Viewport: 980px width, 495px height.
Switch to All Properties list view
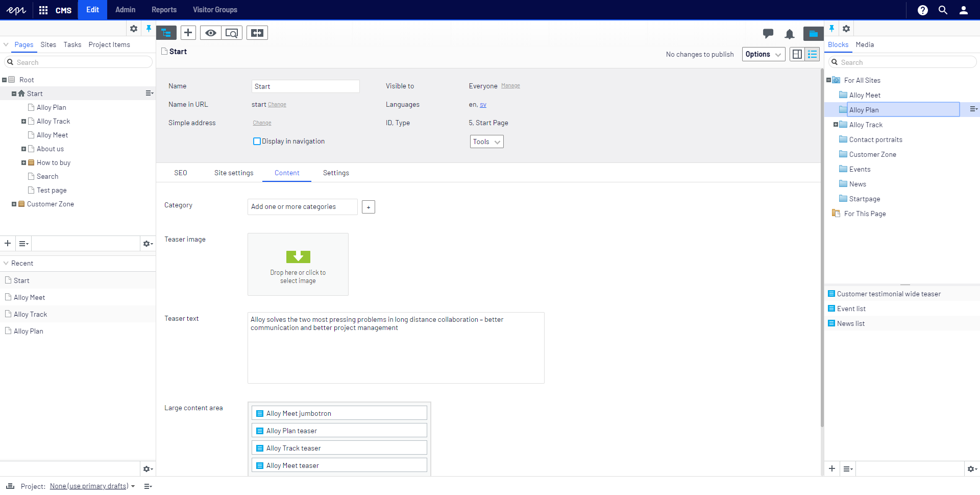[x=812, y=54]
